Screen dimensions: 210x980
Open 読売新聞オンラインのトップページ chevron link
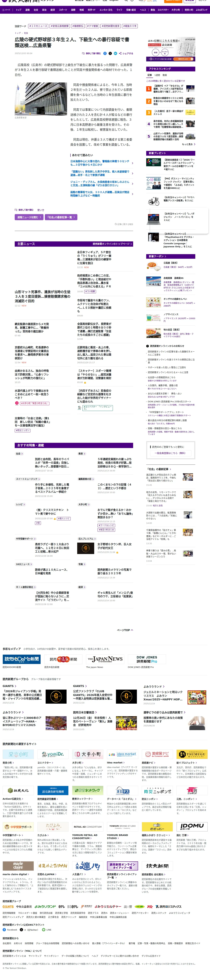[112, 244]
